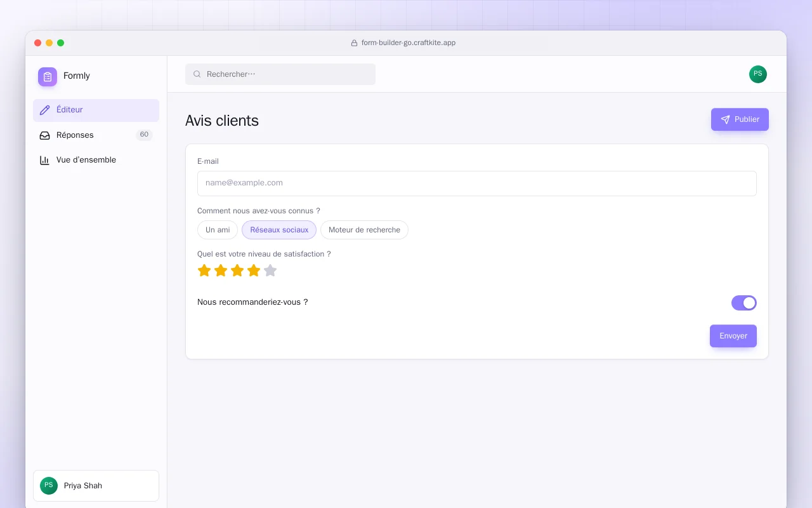
Task: Click the pencil icon beside Éditeur
Action: (44, 110)
